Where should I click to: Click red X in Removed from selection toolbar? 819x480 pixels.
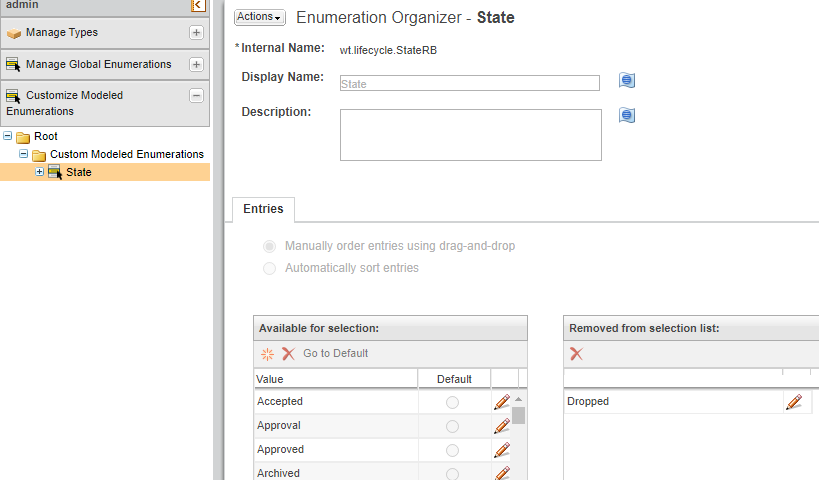tap(576, 353)
